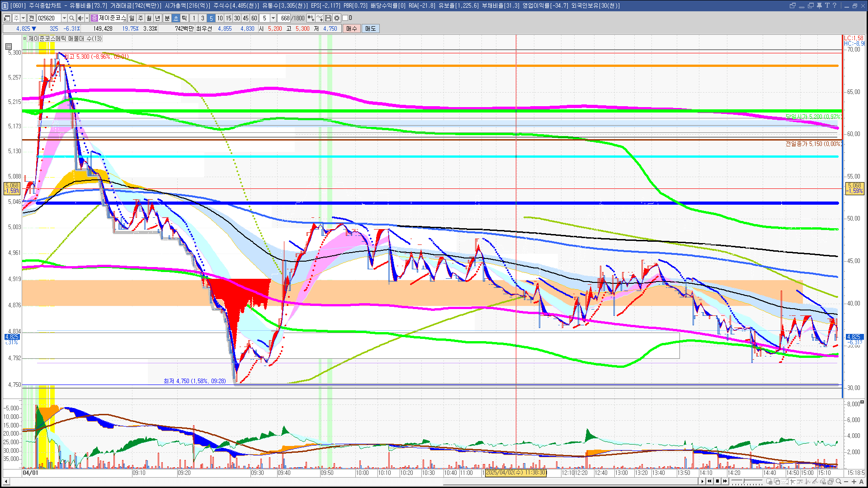Click the stop playback button at bottom

[717, 481]
